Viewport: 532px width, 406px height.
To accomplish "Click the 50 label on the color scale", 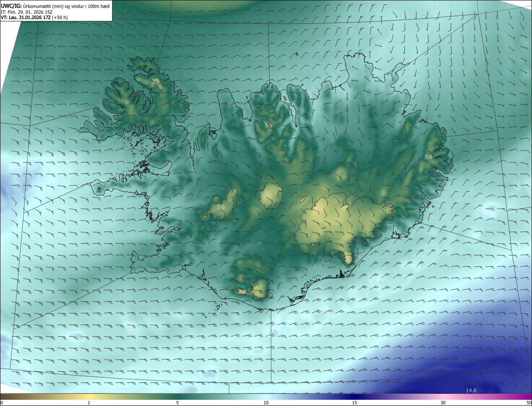I will (x=529, y=403).
